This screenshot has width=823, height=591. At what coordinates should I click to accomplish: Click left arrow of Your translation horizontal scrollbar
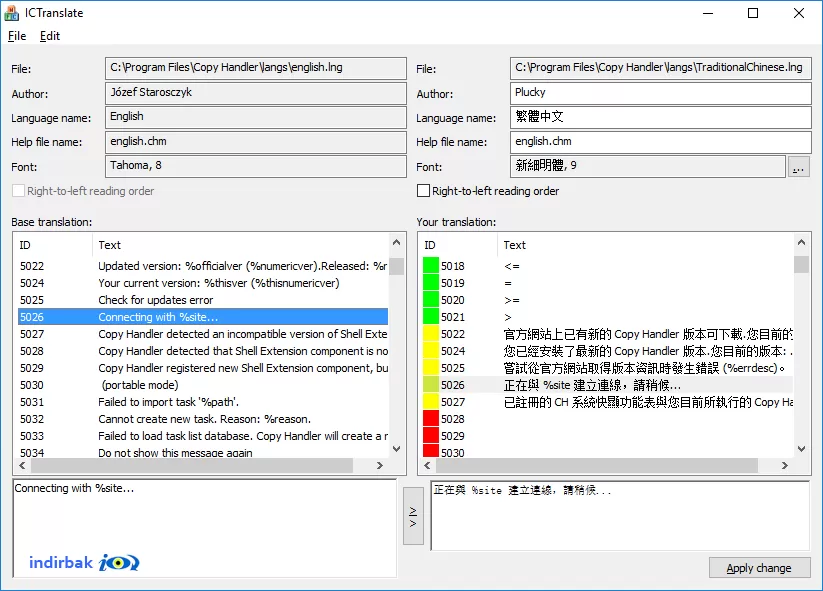[x=427, y=466]
